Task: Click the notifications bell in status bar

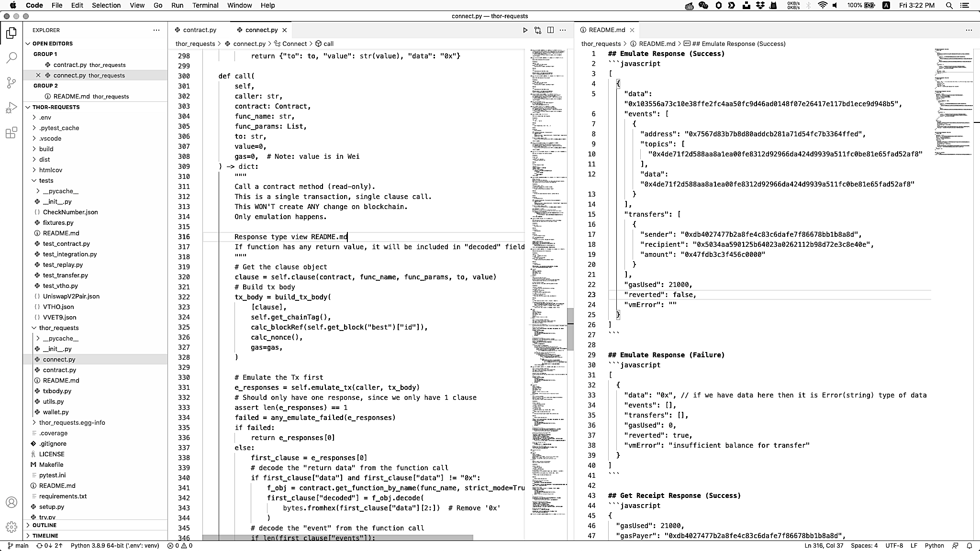Action: point(969,546)
